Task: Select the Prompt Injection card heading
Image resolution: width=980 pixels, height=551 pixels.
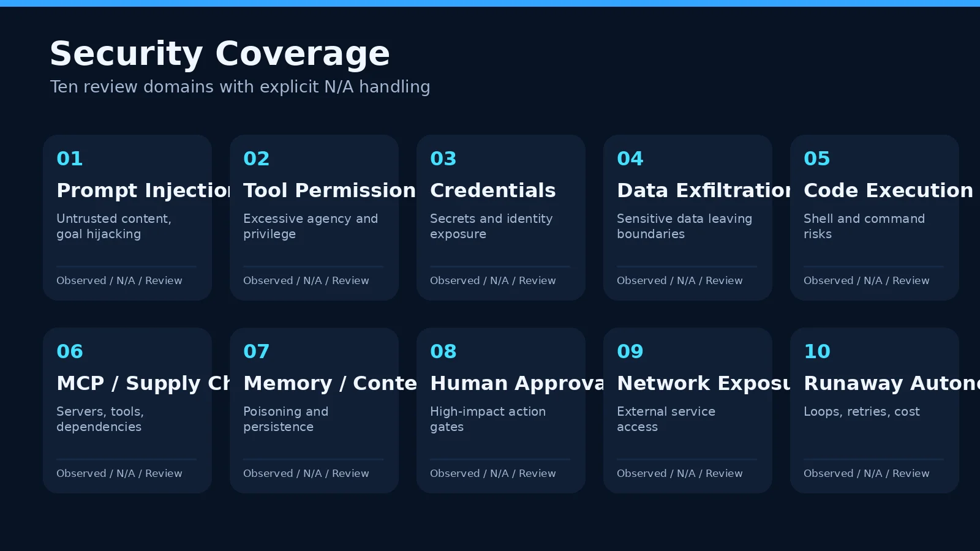Action: point(143,190)
